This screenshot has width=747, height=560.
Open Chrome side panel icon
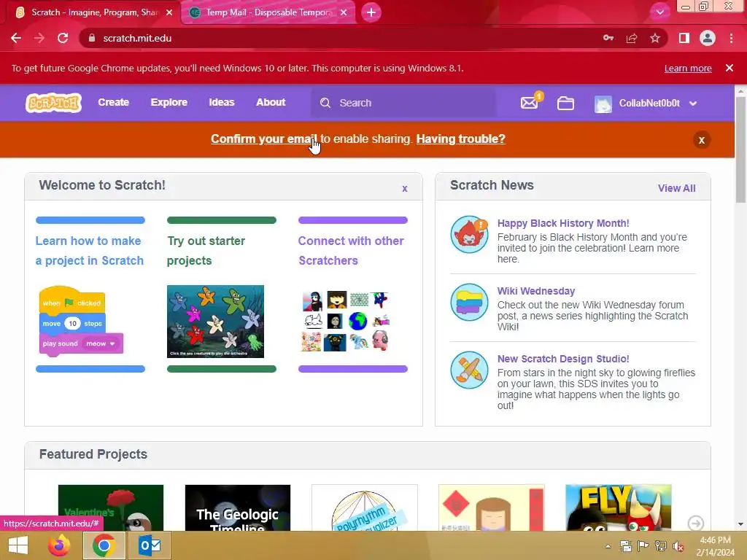(684, 38)
